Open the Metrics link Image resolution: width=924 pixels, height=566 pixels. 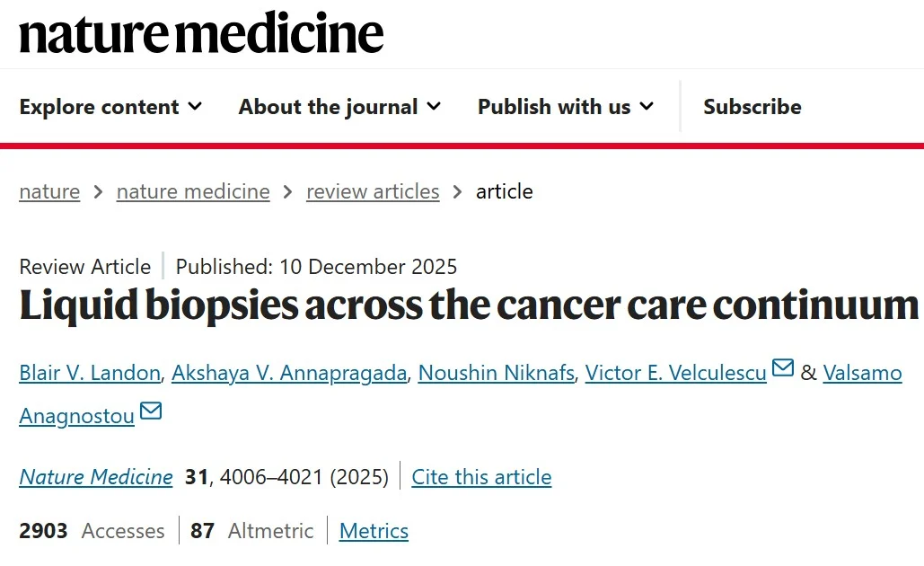(374, 531)
